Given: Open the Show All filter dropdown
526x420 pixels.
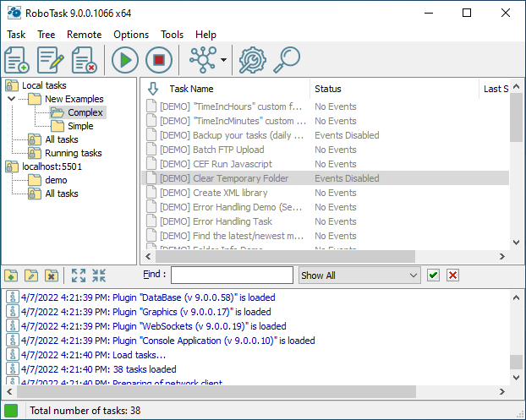Looking at the screenshot, I should point(359,275).
